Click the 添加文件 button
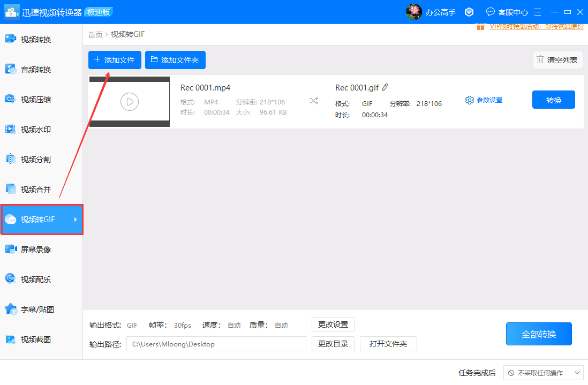The width and height of the screenshot is (588, 385). pyautogui.click(x=114, y=59)
